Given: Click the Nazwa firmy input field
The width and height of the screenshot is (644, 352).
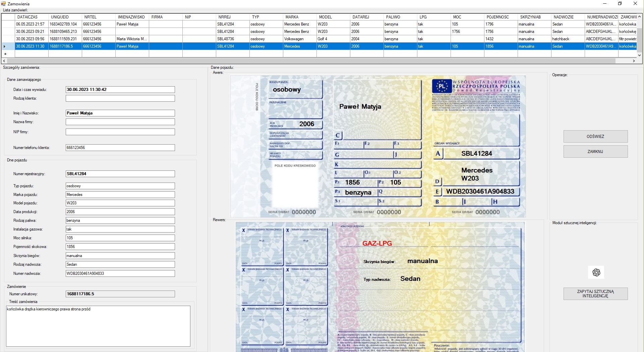Looking at the screenshot, I should click(120, 122).
